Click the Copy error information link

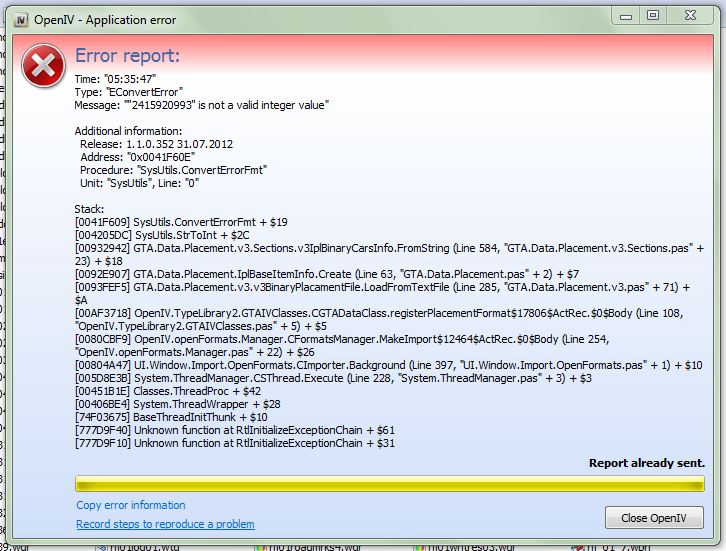click(130, 505)
